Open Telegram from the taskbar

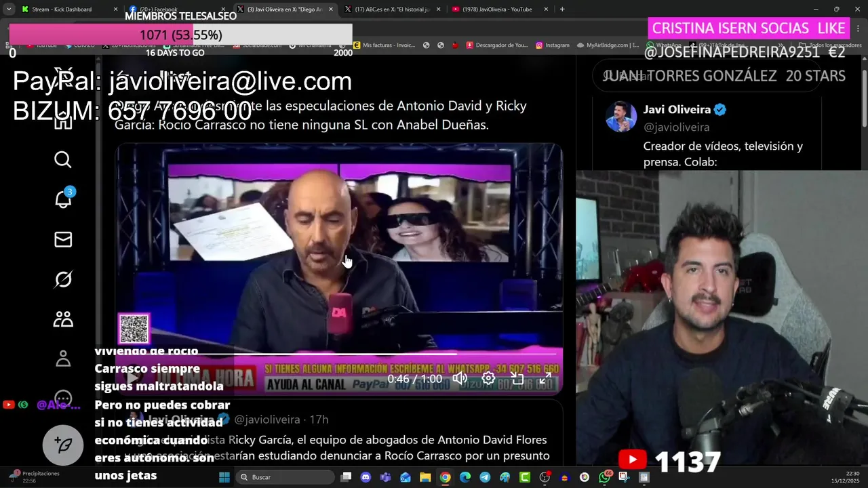pyautogui.click(x=485, y=477)
